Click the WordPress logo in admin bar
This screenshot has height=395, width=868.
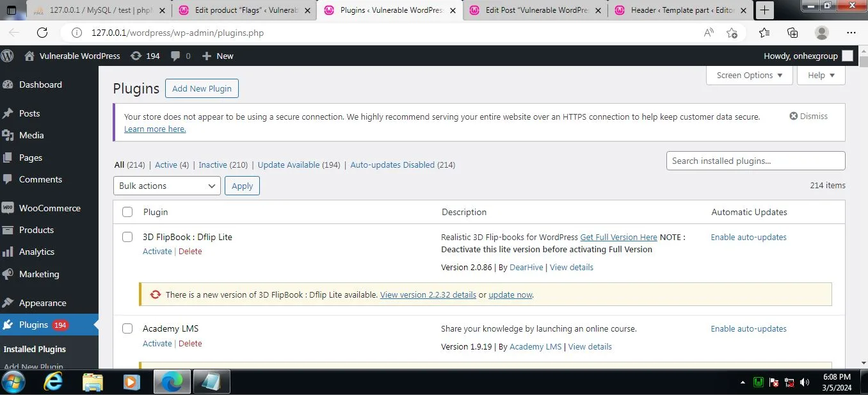point(8,56)
